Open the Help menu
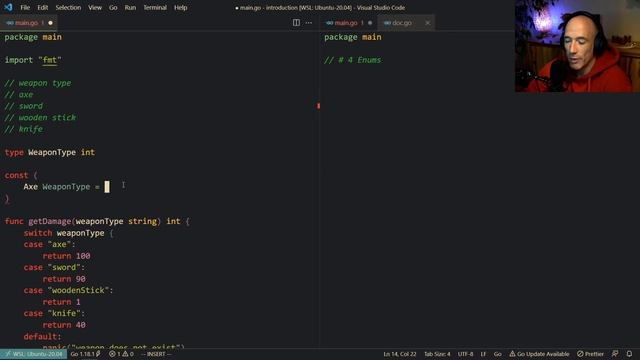640x360 pixels. pos(180,7)
